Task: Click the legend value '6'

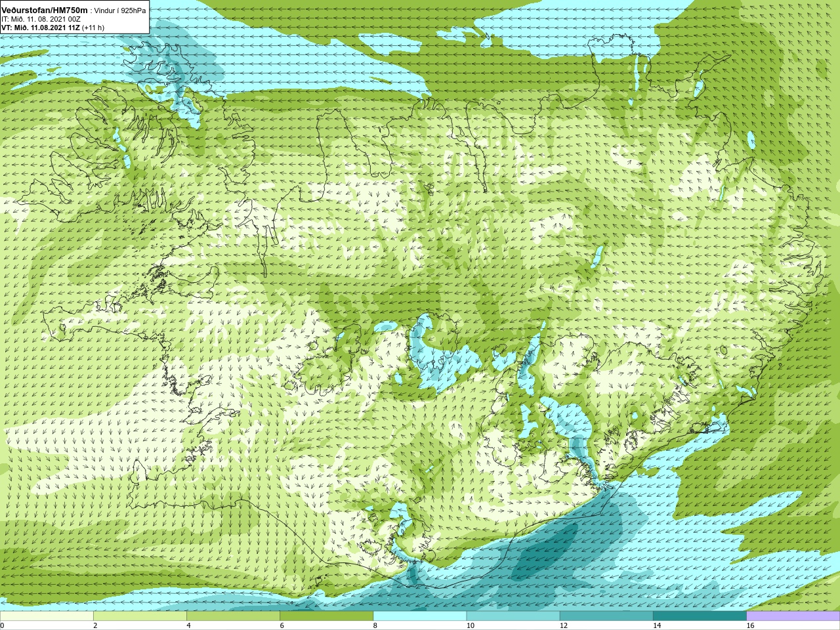Action: tap(282, 625)
